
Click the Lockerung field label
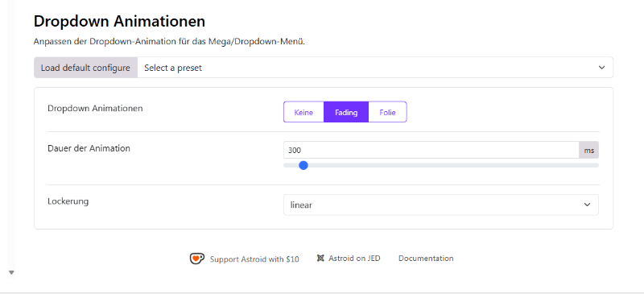tap(68, 201)
